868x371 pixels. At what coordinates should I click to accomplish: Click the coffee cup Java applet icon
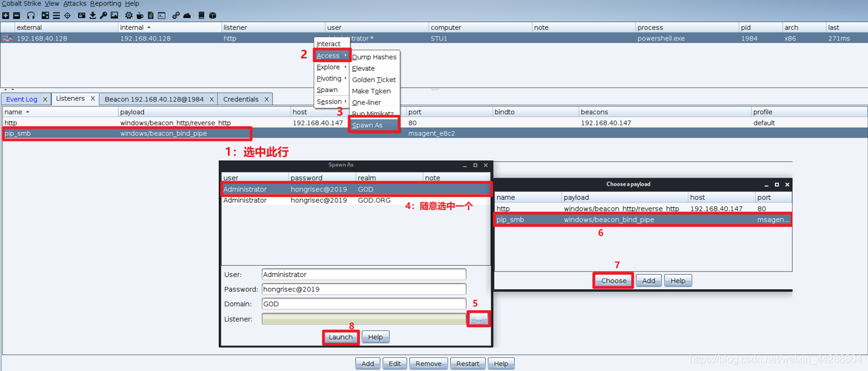(139, 15)
